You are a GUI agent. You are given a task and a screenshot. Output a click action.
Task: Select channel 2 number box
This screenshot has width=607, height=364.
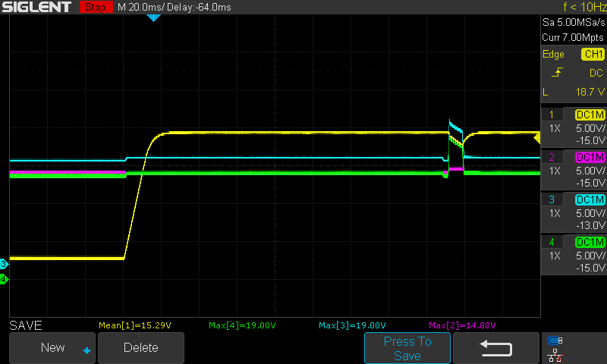(x=552, y=157)
